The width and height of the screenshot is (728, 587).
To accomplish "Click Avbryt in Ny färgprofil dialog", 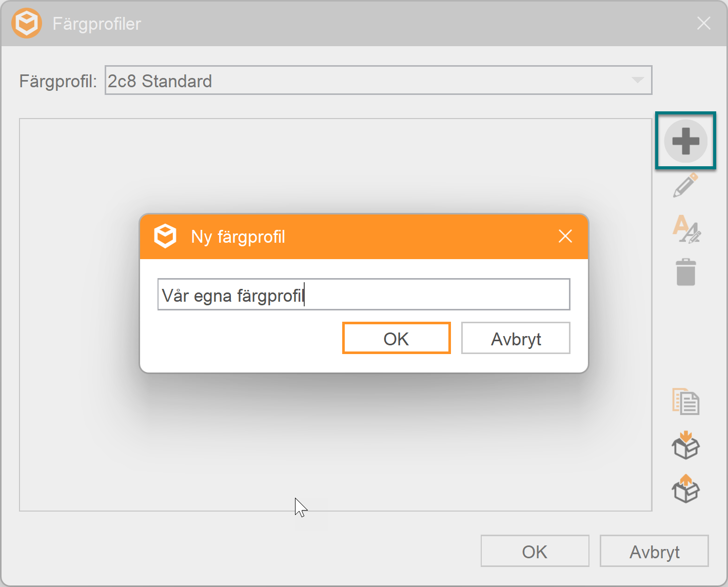I will click(516, 338).
